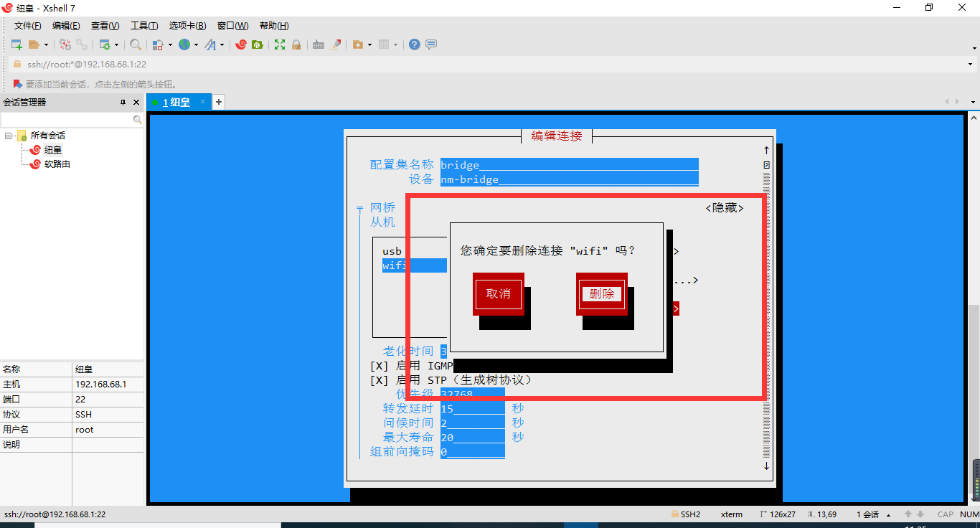Expand the color scheme dropdown arrow
Image resolution: width=980 pixels, height=528 pixels.
click(170, 44)
